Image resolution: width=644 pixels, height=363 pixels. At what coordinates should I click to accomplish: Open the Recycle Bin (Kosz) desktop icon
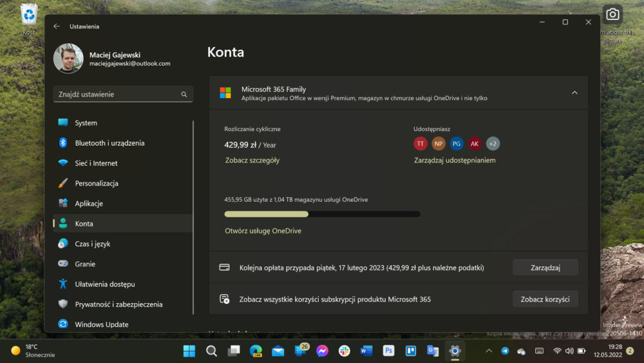[x=29, y=19]
